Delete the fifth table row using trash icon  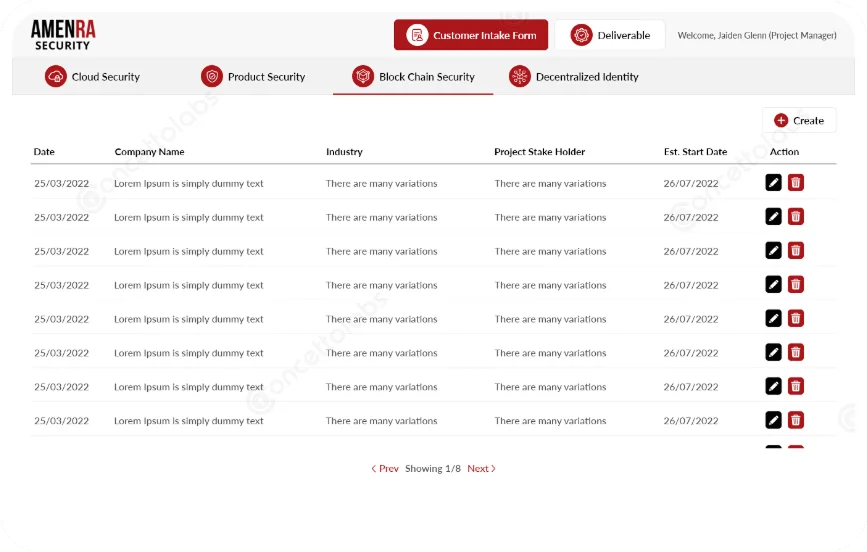[796, 318]
